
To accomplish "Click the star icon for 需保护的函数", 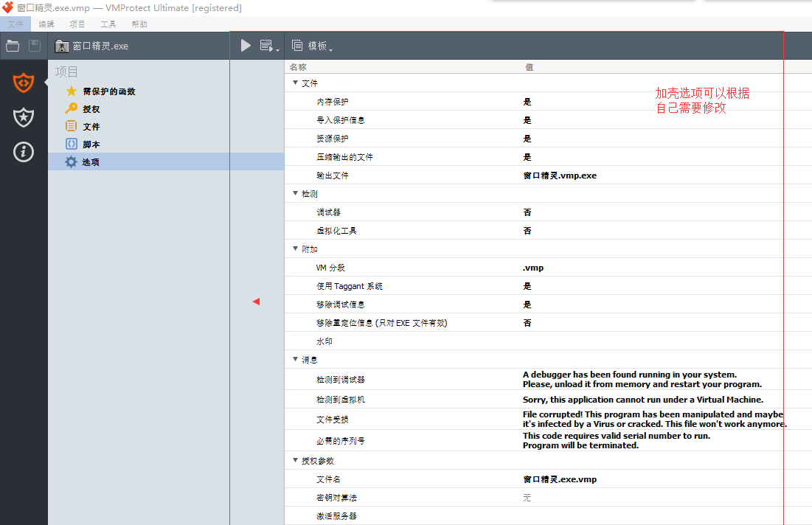I will click(x=72, y=91).
